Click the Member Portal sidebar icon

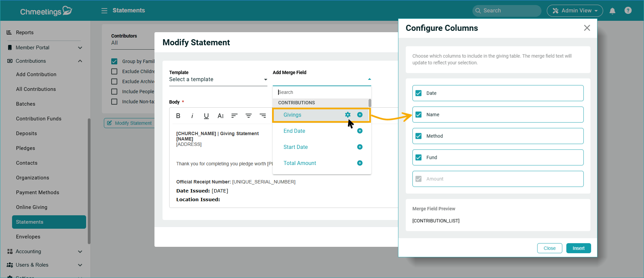[10, 48]
